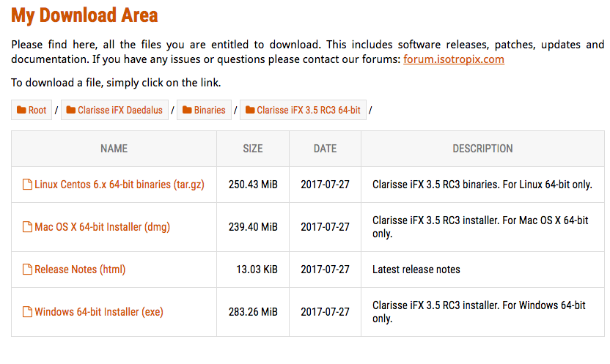Image resolution: width=610 pixels, height=364 pixels.
Task: Download Mac OS X 64-bit Installer (dmg)
Action: click(103, 227)
